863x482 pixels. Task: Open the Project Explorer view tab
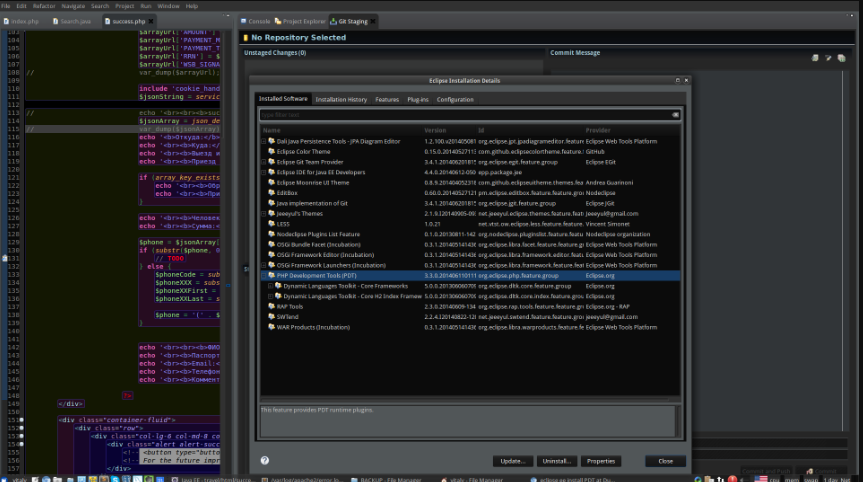point(301,21)
